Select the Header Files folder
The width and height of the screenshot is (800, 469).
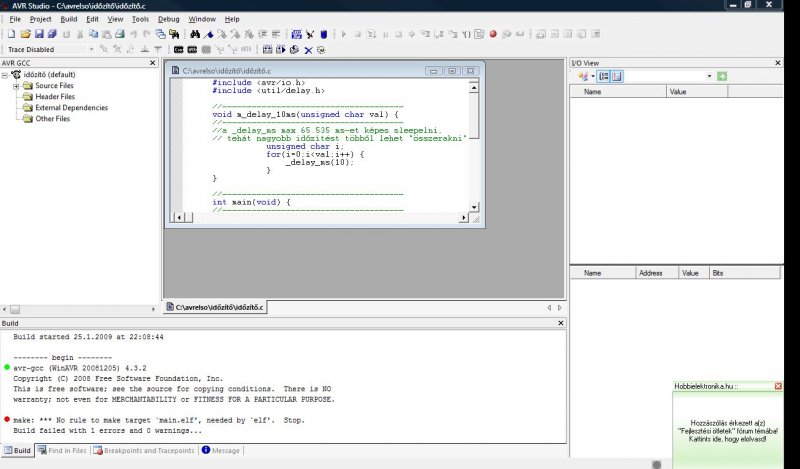[x=54, y=97]
